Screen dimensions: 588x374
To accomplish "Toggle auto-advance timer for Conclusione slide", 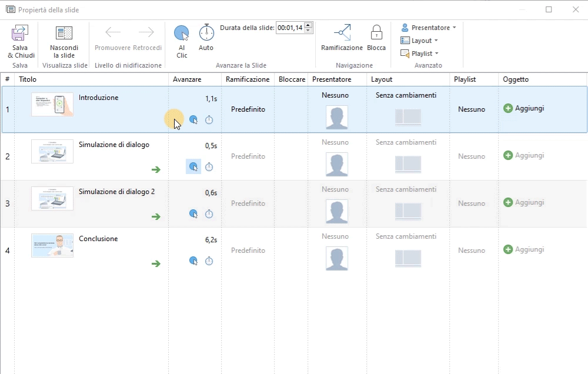I will coord(209,261).
